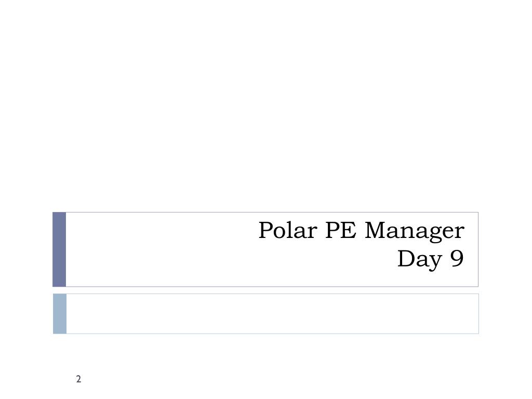Click the word "Manager" in title

click(414, 232)
